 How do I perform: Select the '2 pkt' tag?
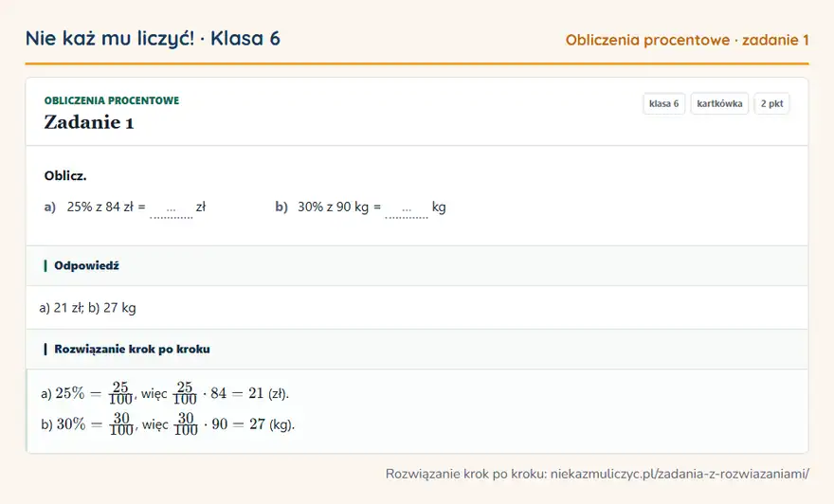771,103
